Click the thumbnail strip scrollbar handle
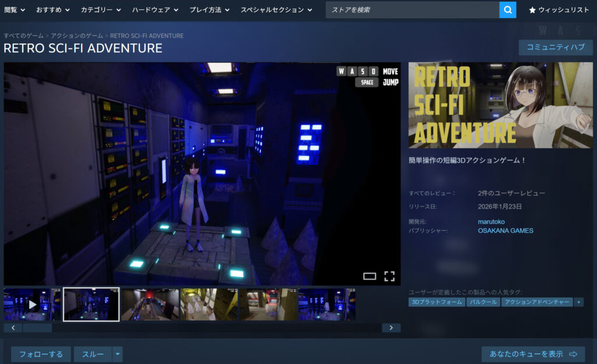The height and width of the screenshot is (364, 597). 37,328
